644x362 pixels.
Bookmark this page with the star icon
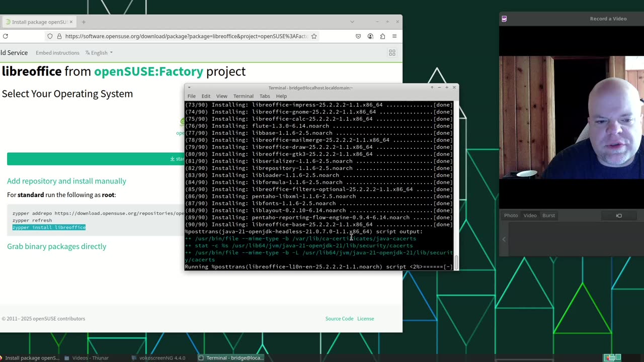[x=314, y=36]
